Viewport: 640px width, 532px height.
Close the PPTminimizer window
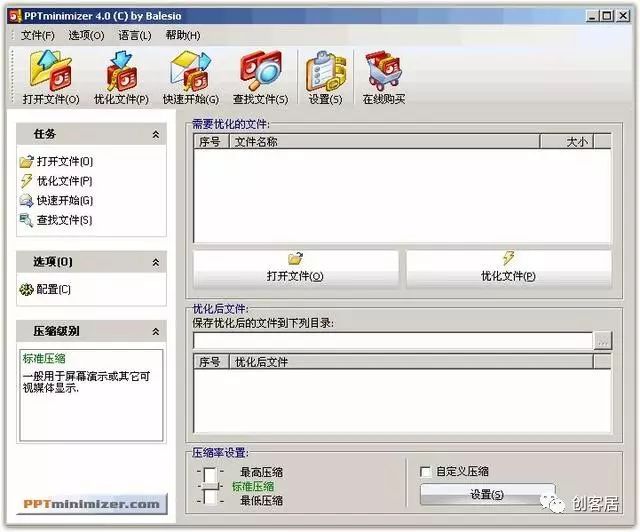[623, 16]
